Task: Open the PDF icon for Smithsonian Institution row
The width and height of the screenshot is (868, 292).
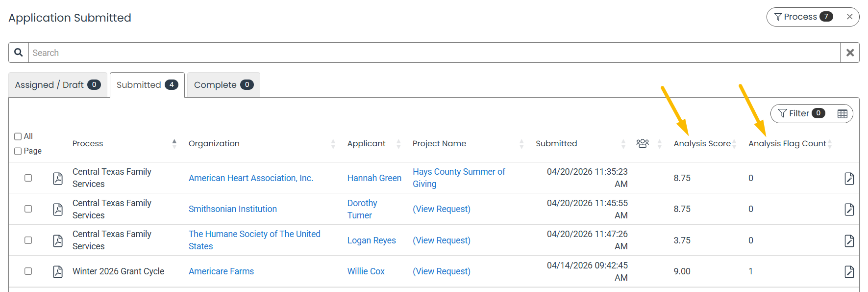Action: 58,210
